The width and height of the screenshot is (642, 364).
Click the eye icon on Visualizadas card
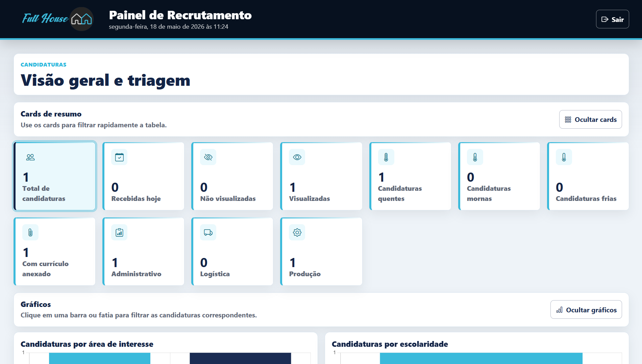coord(297,157)
